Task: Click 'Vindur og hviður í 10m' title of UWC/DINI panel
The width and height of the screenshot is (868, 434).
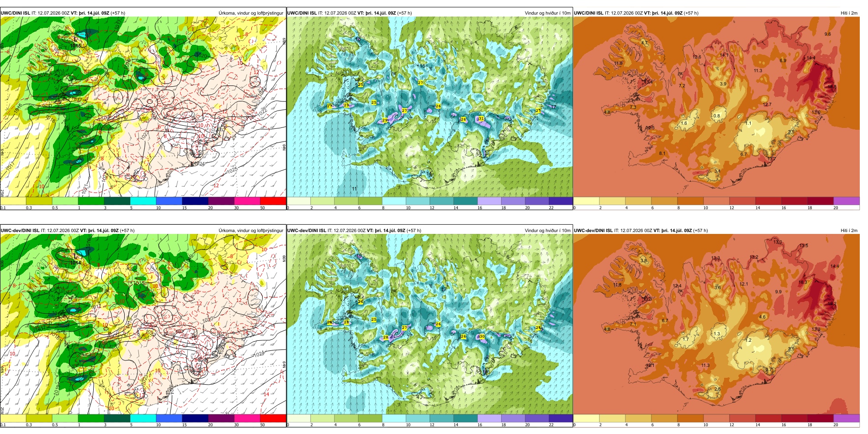Action: click(x=547, y=13)
